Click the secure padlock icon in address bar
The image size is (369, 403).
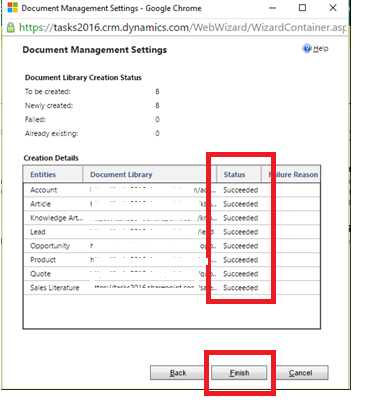coord(11,27)
